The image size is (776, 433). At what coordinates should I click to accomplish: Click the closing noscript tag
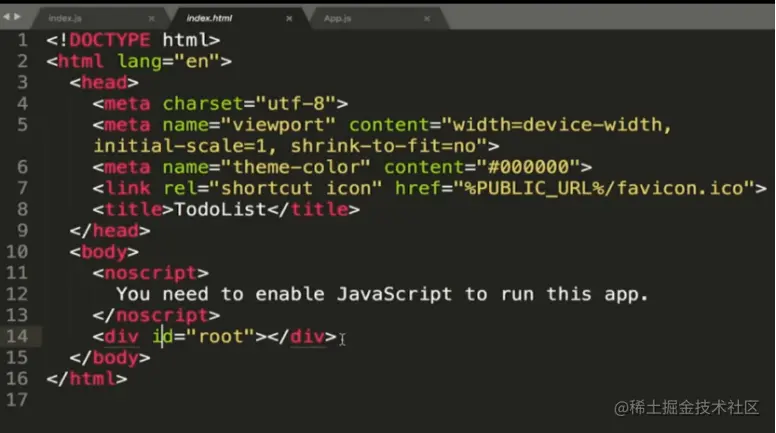point(156,316)
